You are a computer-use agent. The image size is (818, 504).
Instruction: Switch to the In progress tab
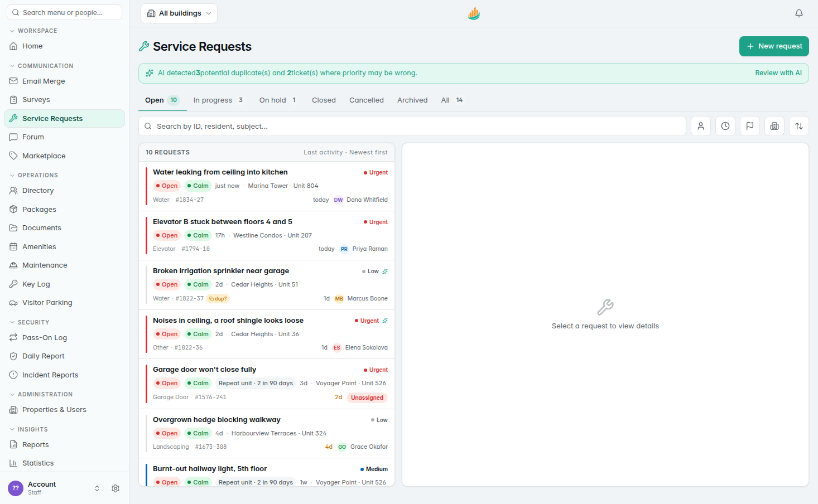coord(218,100)
